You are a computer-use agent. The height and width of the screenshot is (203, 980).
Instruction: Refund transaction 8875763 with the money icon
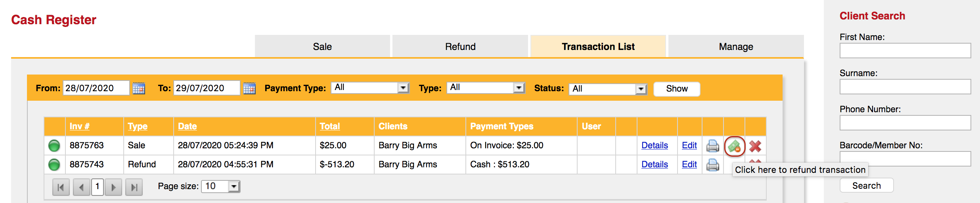pos(735,146)
